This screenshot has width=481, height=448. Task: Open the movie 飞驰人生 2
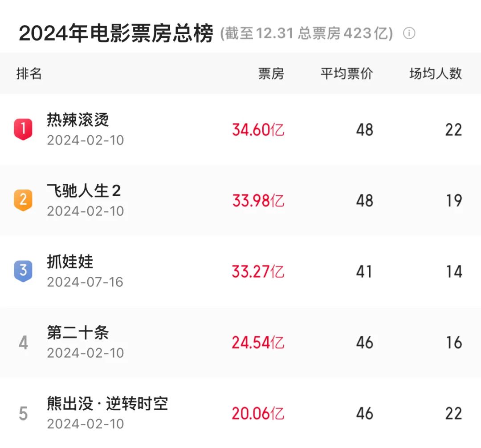pos(84,190)
